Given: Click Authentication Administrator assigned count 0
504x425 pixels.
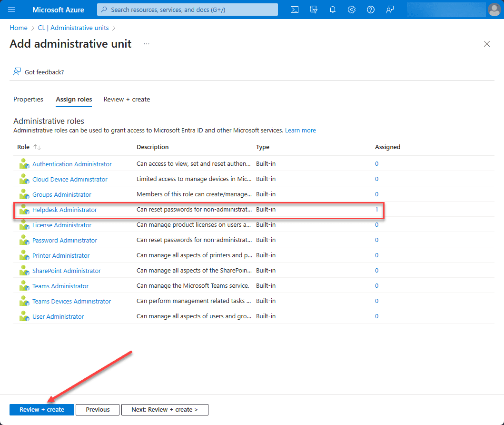Looking at the screenshot, I should 377,164.
